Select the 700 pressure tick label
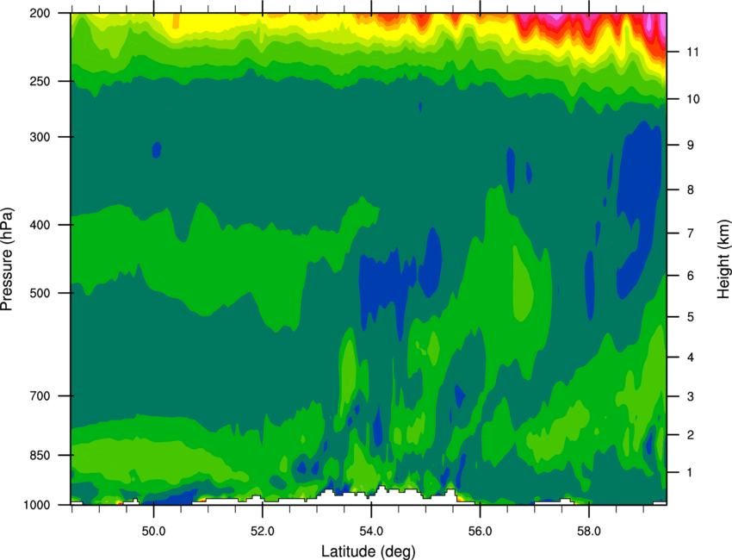The width and height of the screenshot is (732, 560). pos(40,395)
